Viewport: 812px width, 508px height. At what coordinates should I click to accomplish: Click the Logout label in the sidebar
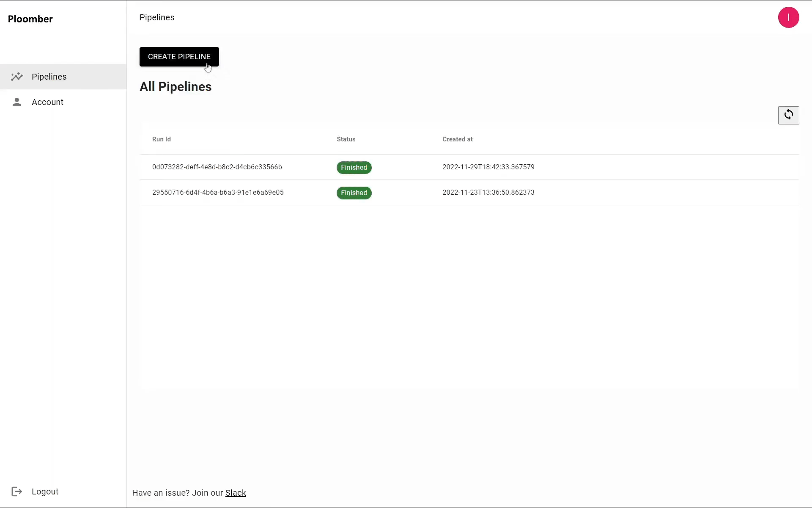[45, 491]
